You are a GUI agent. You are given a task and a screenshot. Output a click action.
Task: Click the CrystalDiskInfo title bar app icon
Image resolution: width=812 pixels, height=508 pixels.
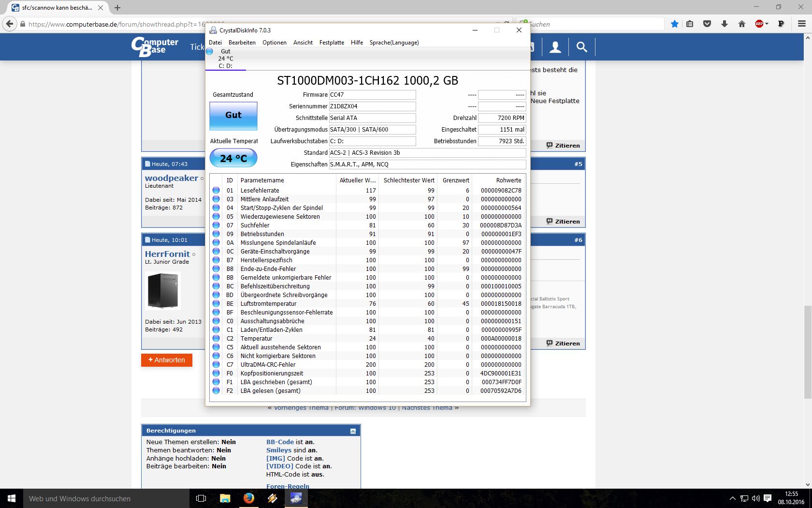pyautogui.click(x=213, y=30)
